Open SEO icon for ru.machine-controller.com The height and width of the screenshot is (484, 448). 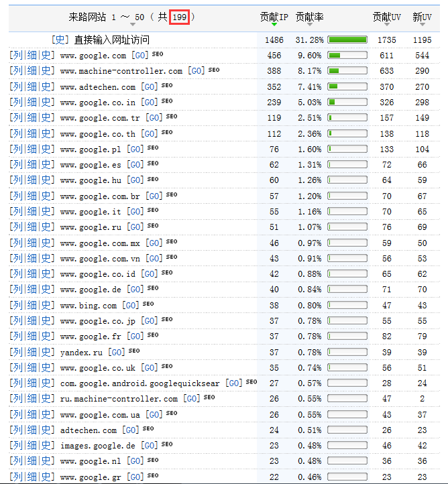point(209,398)
